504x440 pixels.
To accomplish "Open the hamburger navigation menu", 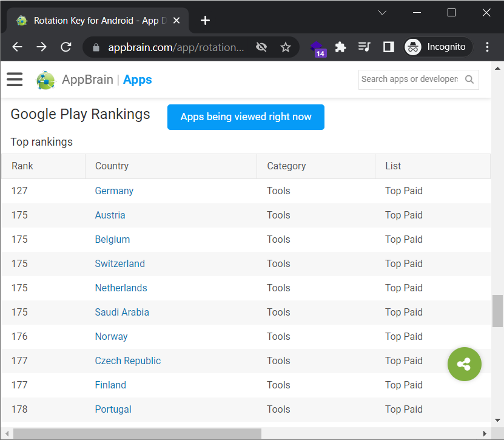I will pyautogui.click(x=15, y=80).
